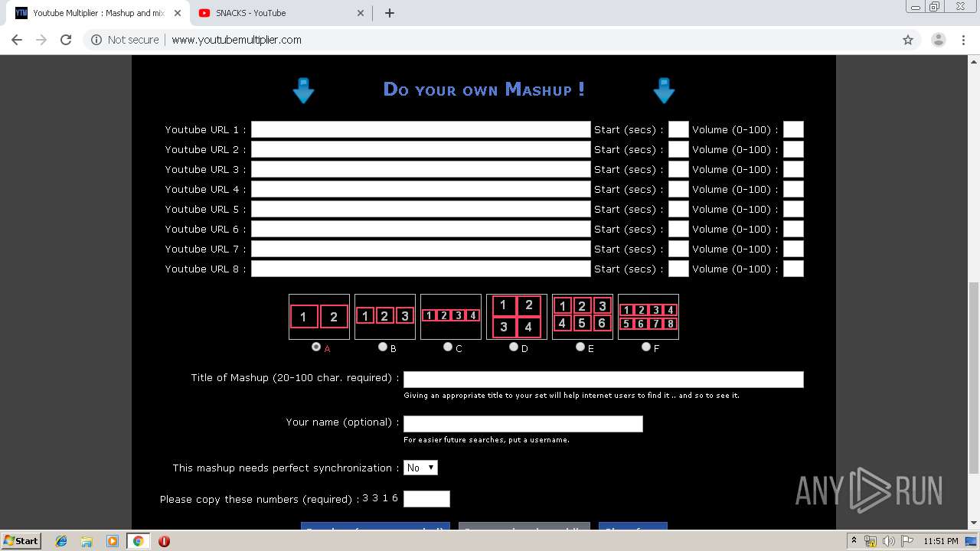Focus the Youtube URL 8 field

click(421, 269)
